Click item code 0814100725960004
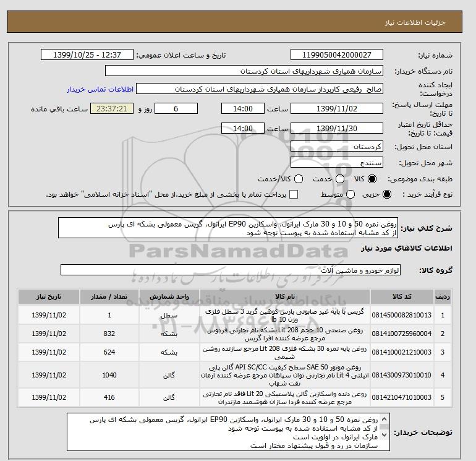 click(x=402, y=334)
